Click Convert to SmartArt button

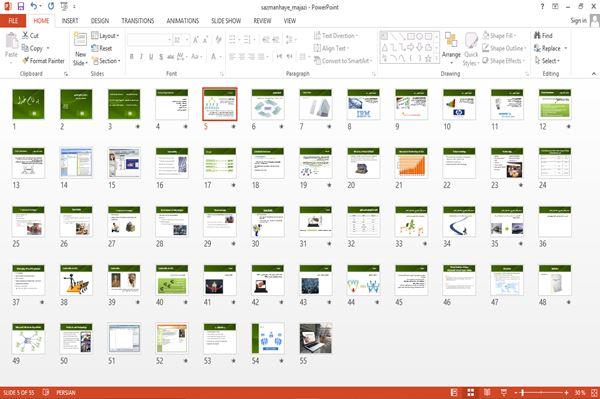click(343, 61)
